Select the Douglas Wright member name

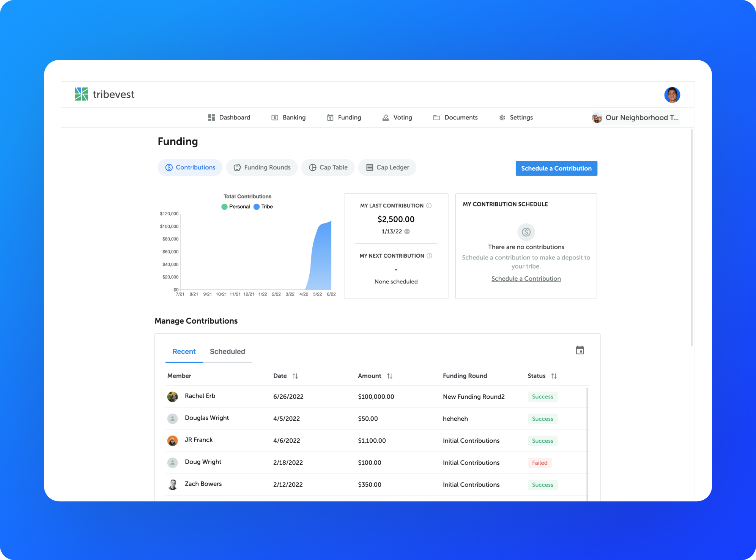point(207,418)
